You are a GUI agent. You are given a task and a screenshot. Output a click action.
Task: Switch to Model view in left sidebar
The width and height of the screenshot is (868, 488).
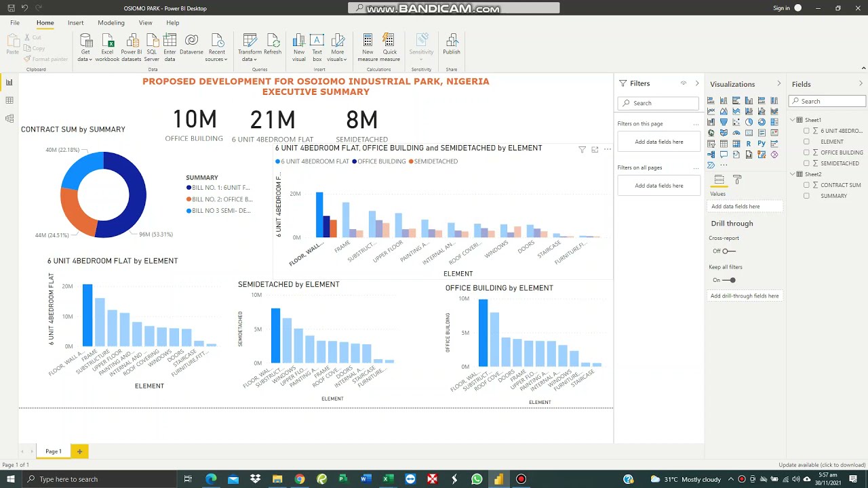9,119
